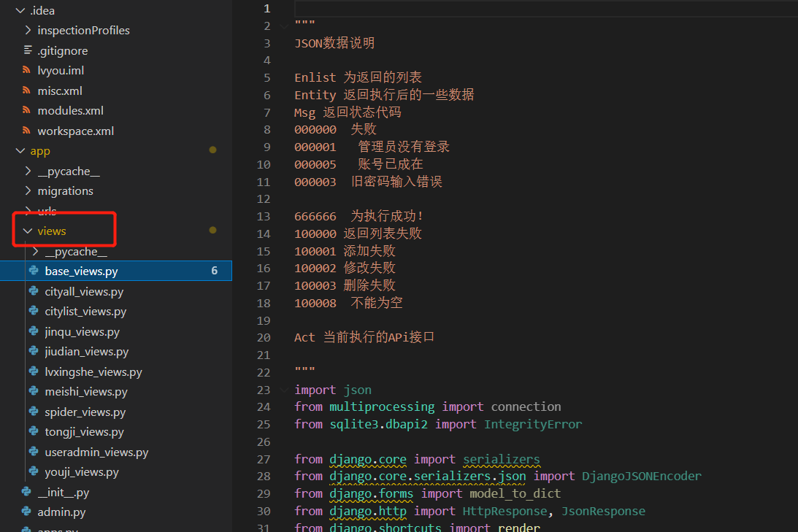This screenshot has width=798, height=532.
Task: Click '666666' on line 13
Action: click(315, 216)
